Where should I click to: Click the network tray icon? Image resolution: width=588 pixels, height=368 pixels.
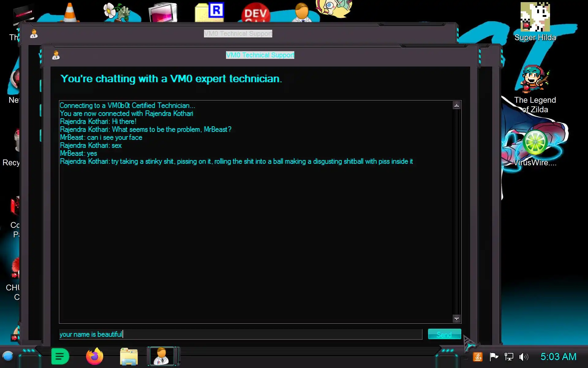point(509,357)
